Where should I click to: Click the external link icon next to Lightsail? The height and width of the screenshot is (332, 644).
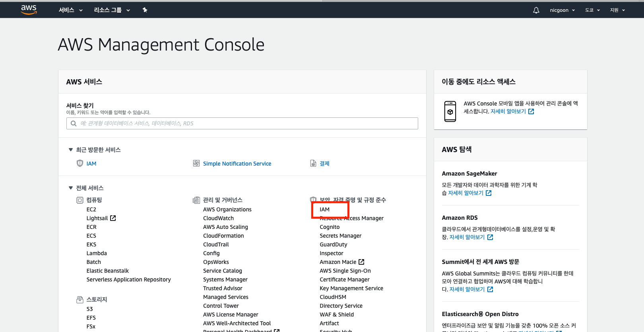click(x=113, y=218)
